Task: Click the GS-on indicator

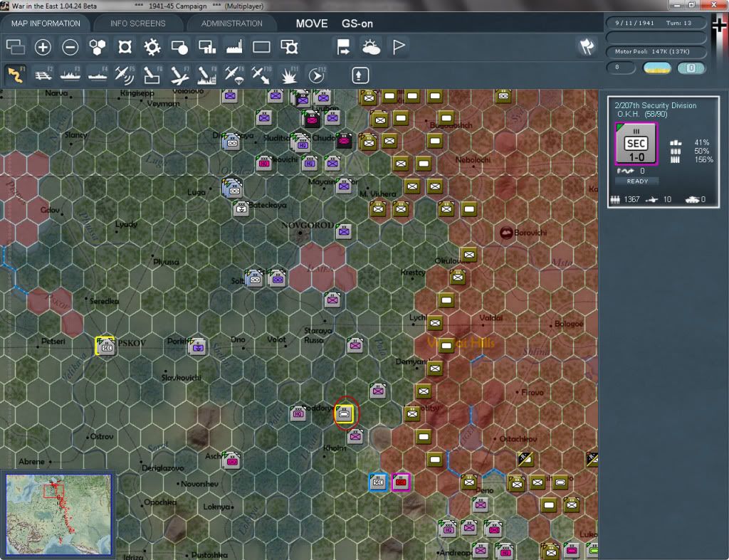Action: (x=357, y=23)
